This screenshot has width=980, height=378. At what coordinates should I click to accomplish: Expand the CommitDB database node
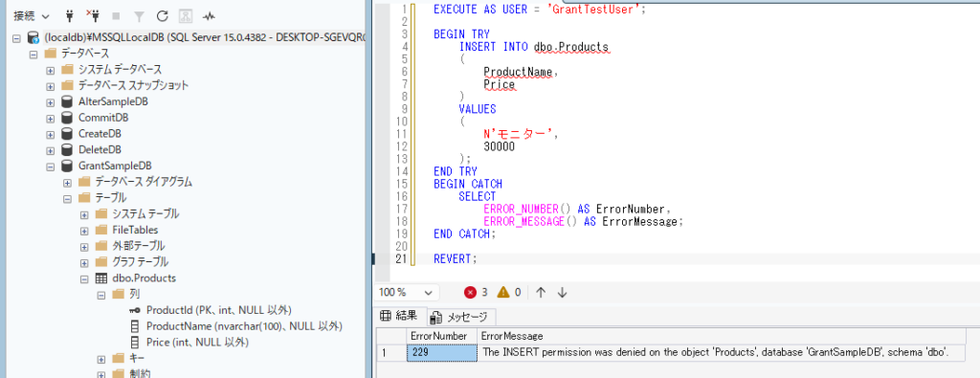coord(50,118)
